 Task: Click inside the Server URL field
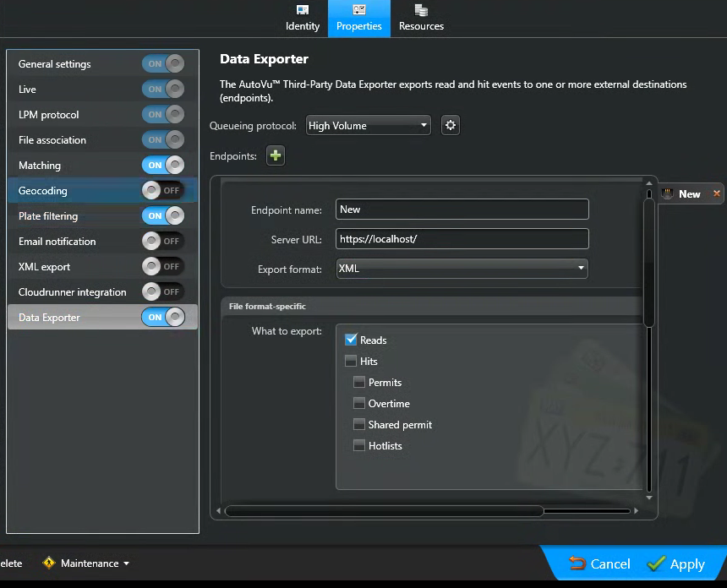coord(462,238)
